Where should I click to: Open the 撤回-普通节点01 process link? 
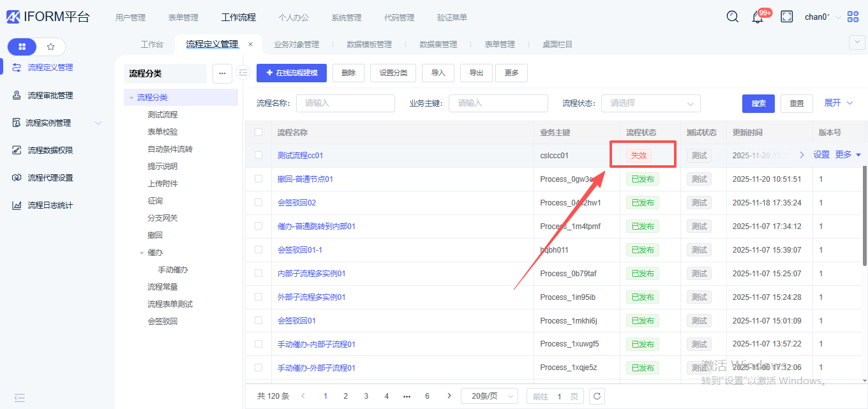tap(305, 179)
